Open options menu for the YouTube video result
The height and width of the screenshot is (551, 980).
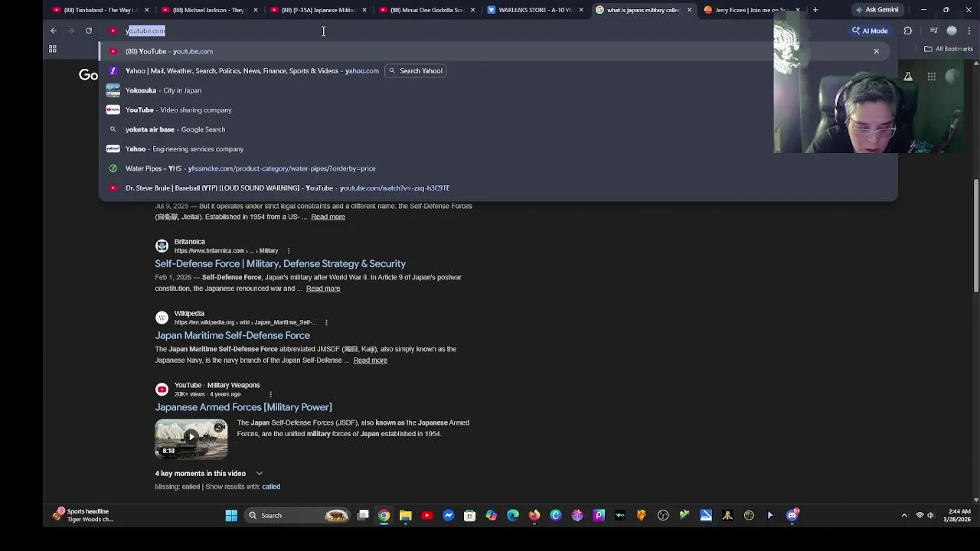coord(270,395)
